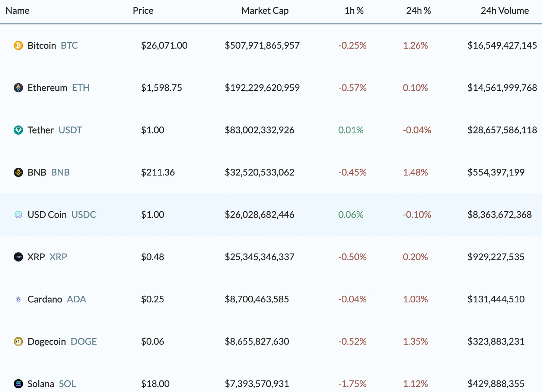Click the USD Coin logo icon
This screenshot has height=392, width=542.
click(x=18, y=215)
